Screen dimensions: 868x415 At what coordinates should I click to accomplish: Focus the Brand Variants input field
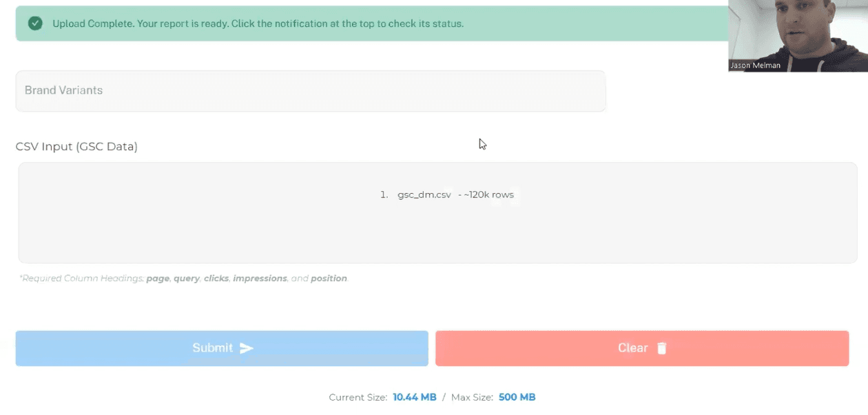point(310,91)
